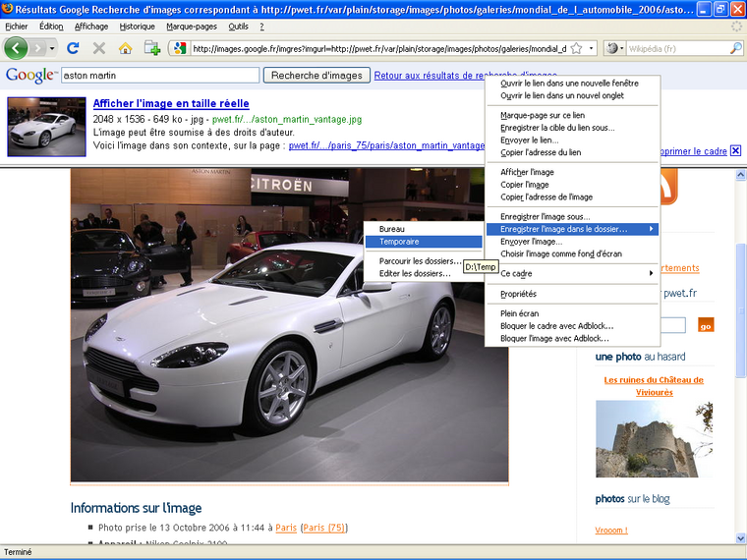The width and height of the screenshot is (747, 560).
Task: Open Propriétés from context menu
Action: pyautogui.click(x=572, y=294)
